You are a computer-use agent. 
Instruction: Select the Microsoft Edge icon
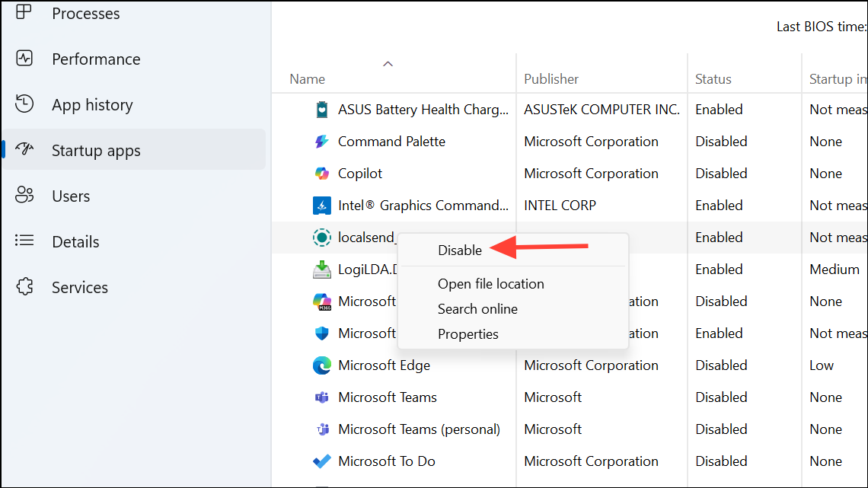tap(321, 365)
